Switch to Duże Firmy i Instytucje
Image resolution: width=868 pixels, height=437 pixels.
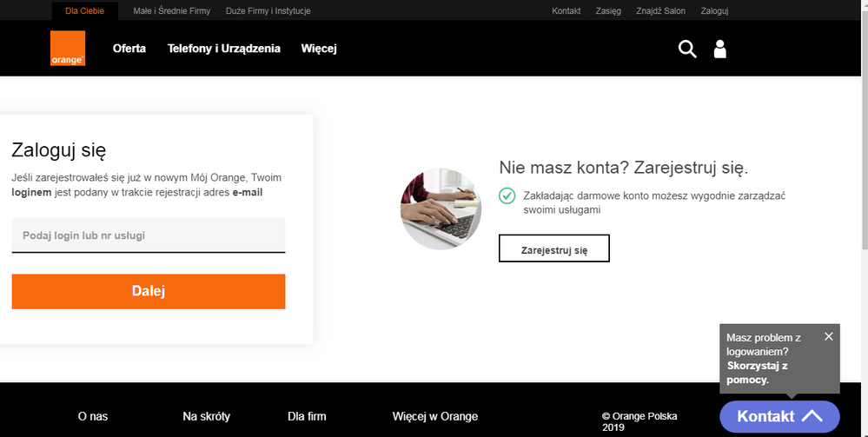268,10
